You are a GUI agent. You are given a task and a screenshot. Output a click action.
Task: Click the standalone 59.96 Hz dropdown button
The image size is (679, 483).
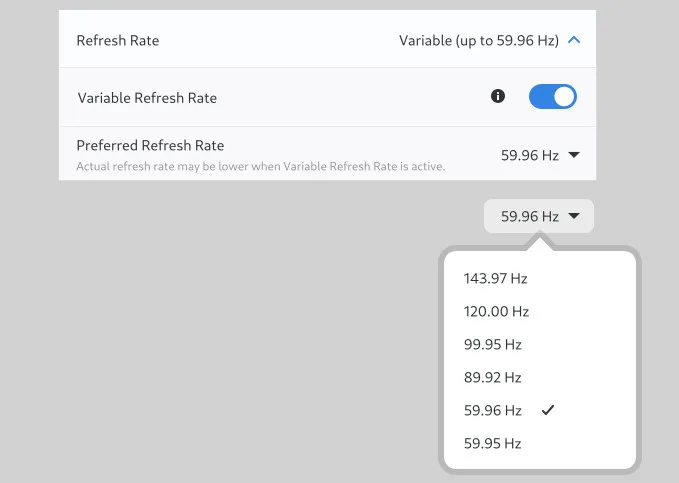(x=539, y=216)
